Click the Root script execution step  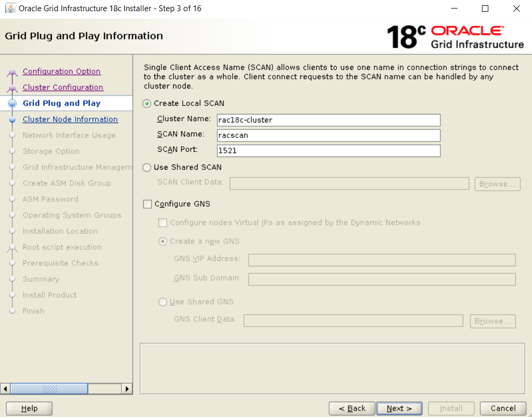pos(62,247)
